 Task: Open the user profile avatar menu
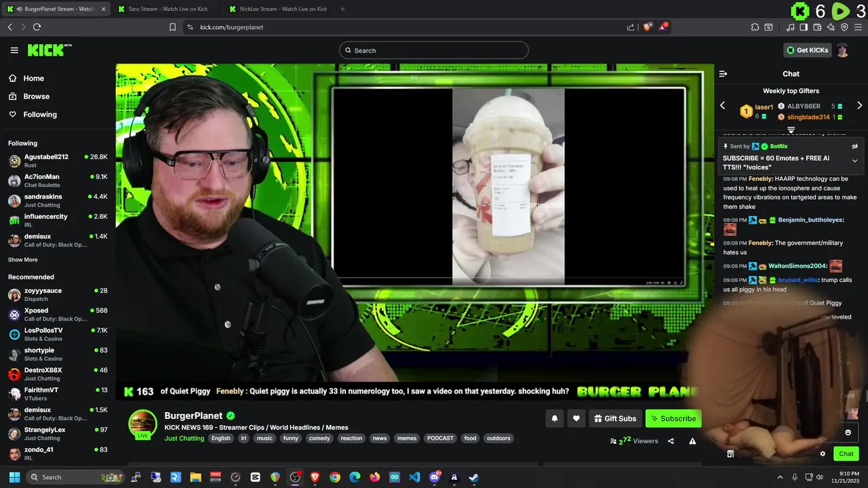842,50
